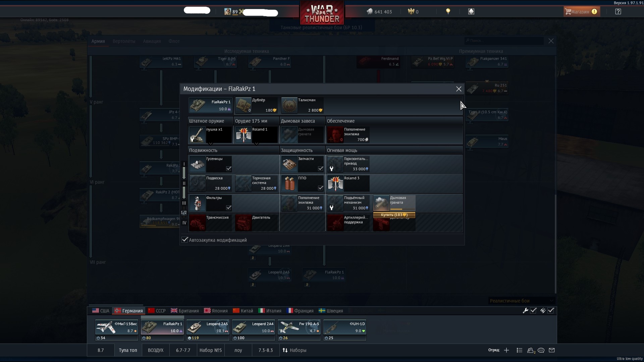The image size is (644, 362).
Task: Select the Тупа топ preset button
Action: [x=128, y=350]
